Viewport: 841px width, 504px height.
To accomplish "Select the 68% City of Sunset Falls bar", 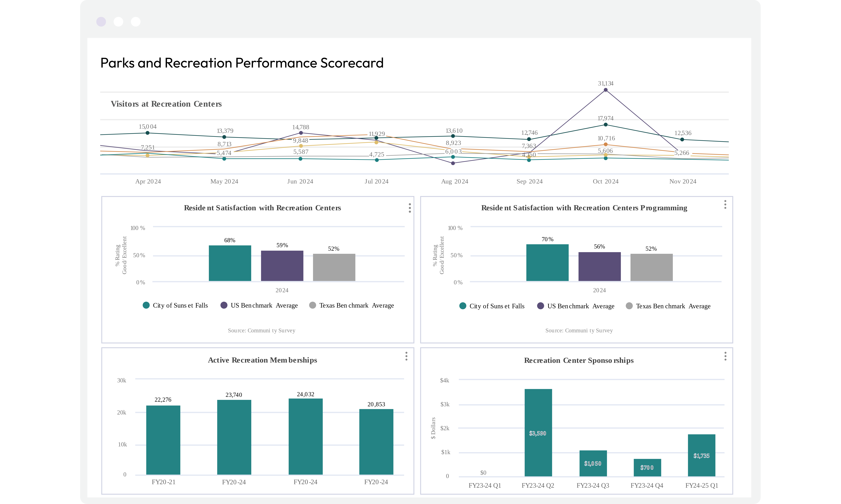I will (230, 263).
